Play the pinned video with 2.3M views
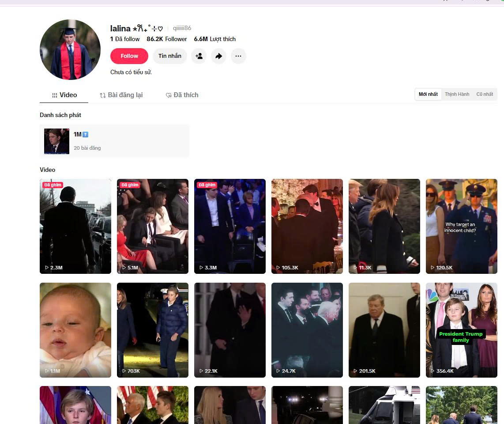This screenshot has width=504, height=424. coord(75,226)
